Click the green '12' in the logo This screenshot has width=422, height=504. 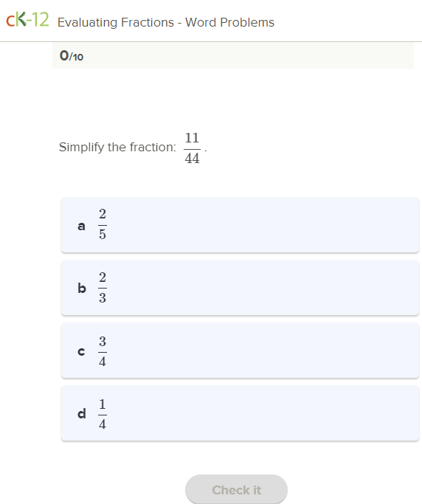41,20
